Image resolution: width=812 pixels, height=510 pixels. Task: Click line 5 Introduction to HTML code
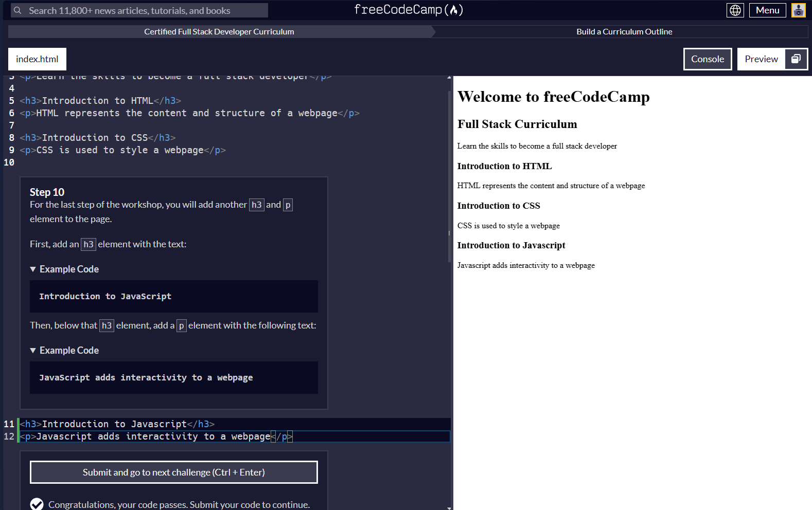click(100, 101)
